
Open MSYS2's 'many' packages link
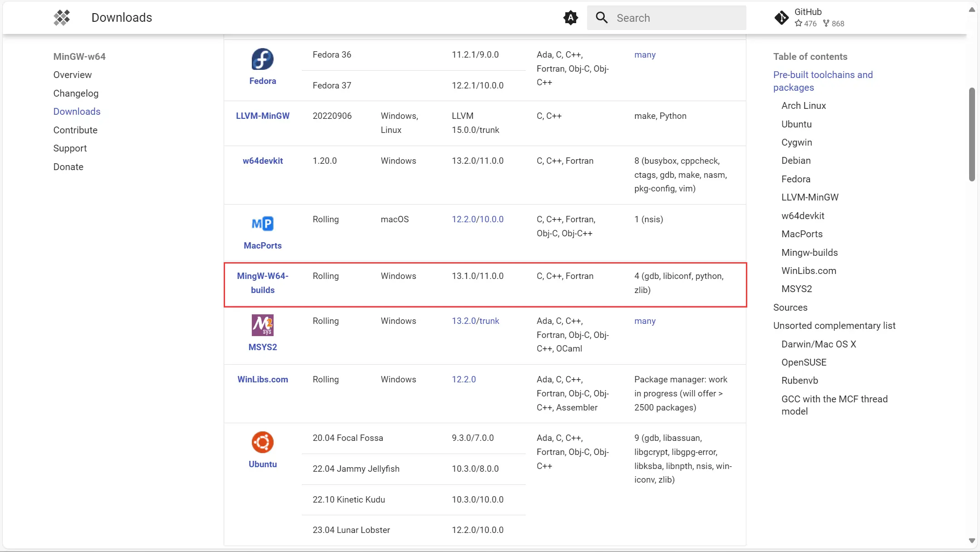pos(645,321)
